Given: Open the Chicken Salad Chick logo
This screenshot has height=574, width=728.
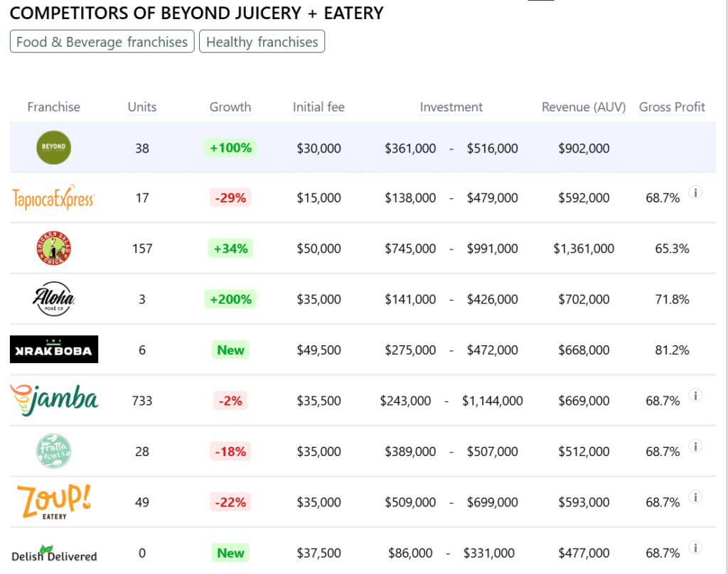Looking at the screenshot, I should pyautogui.click(x=53, y=248).
